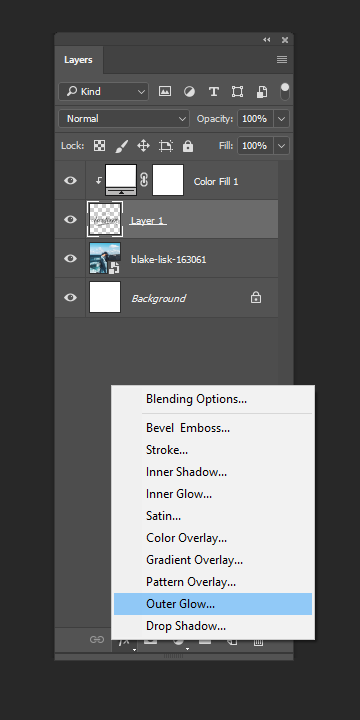Choose Drop Shadow menu item
Screen dimensions: 360x720
click(213, 626)
